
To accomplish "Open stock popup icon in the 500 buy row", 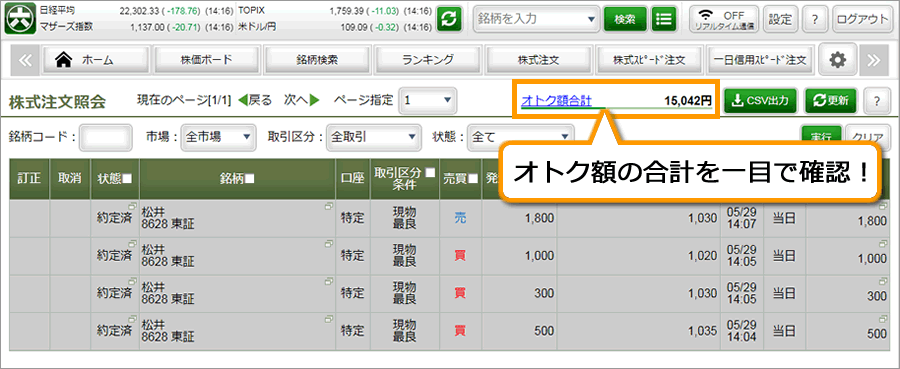I will point(329,318).
